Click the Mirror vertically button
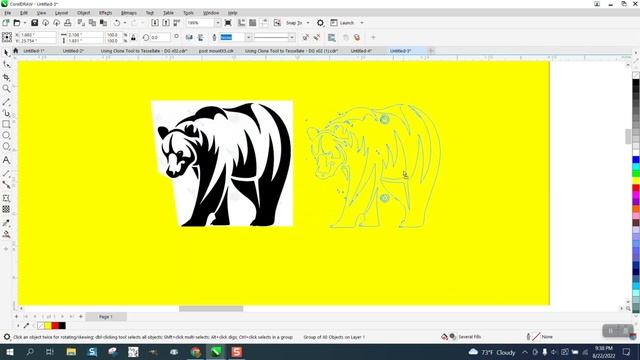The width and height of the screenshot is (640, 360). (x=200, y=38)
